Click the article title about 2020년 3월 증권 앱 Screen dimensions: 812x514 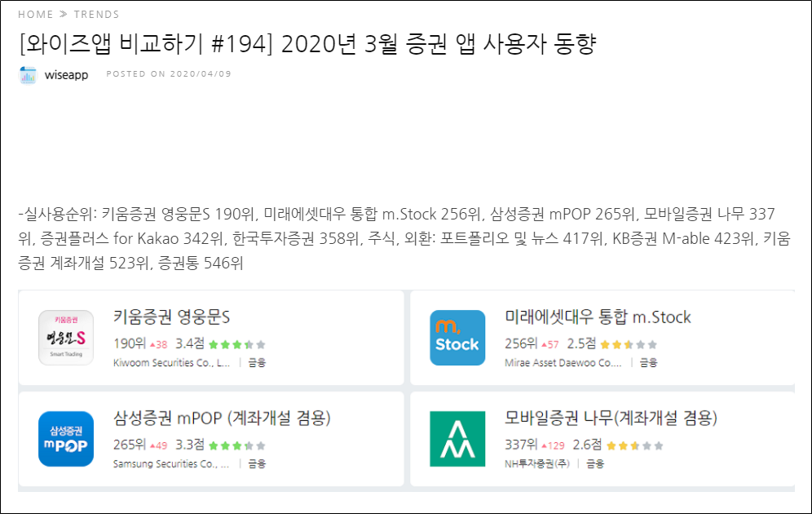[307, 43]
